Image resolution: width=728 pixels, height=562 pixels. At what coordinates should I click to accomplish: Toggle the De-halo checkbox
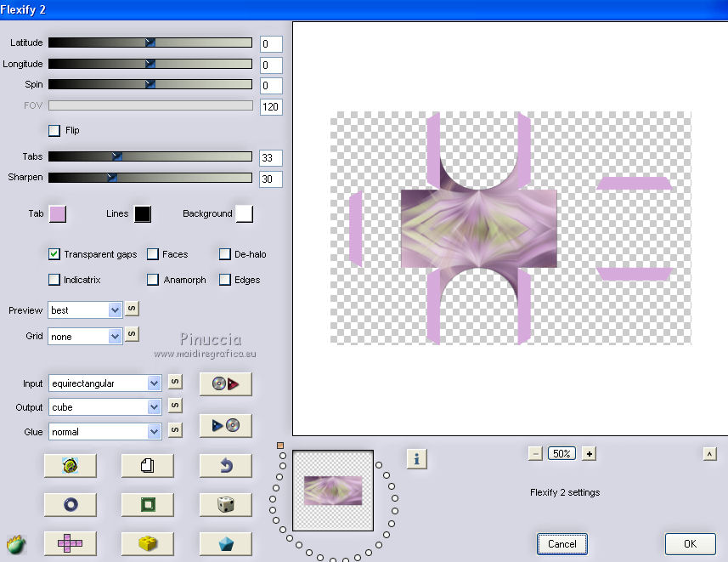225,254
